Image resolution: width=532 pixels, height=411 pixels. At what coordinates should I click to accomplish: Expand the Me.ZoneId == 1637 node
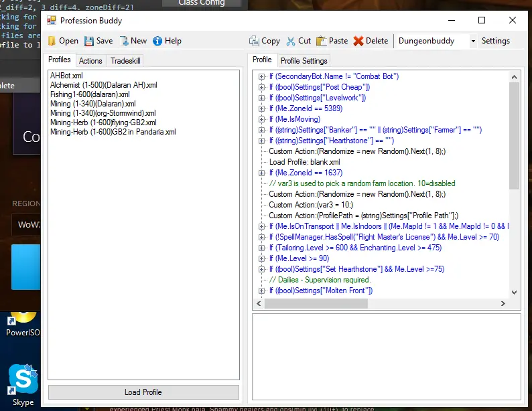[261, 173]
